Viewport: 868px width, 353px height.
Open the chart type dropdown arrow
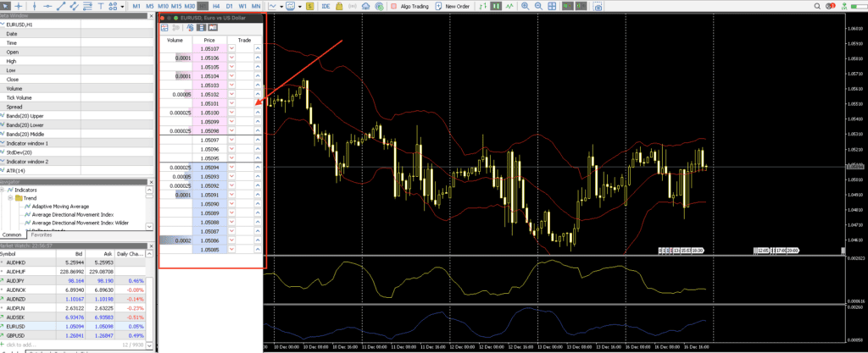point(281,6)
